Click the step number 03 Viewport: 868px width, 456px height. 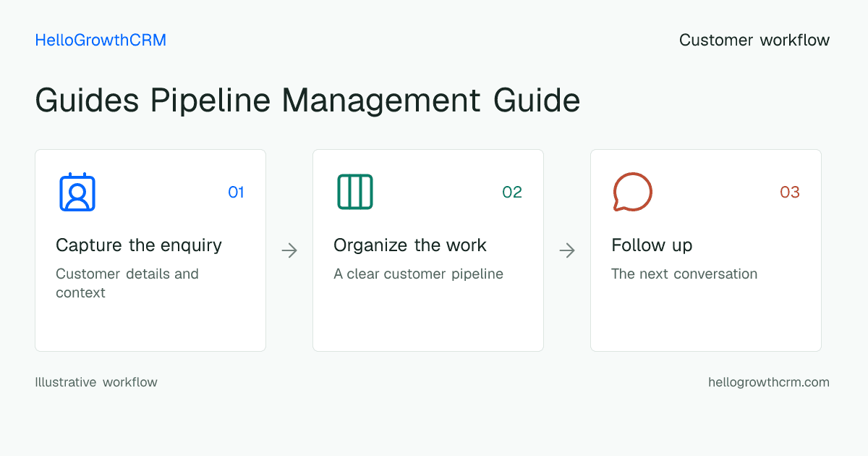pos(790,192)
